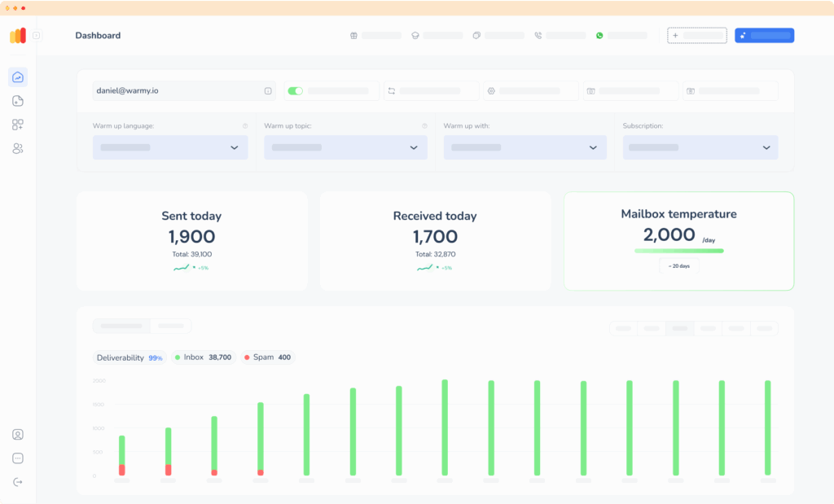Click the logout icon in the sidebar

click(x=18, y=482)
